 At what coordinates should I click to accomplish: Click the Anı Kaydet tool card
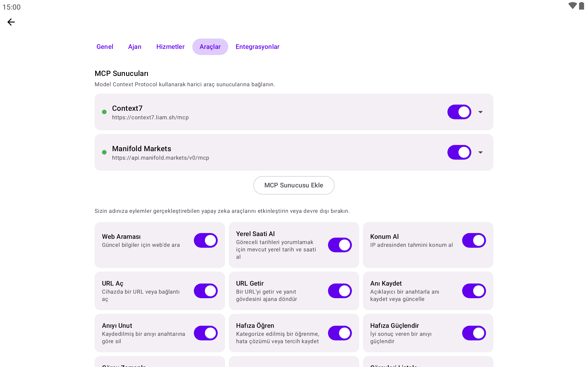pyautogui.click(x=428, y=291)
